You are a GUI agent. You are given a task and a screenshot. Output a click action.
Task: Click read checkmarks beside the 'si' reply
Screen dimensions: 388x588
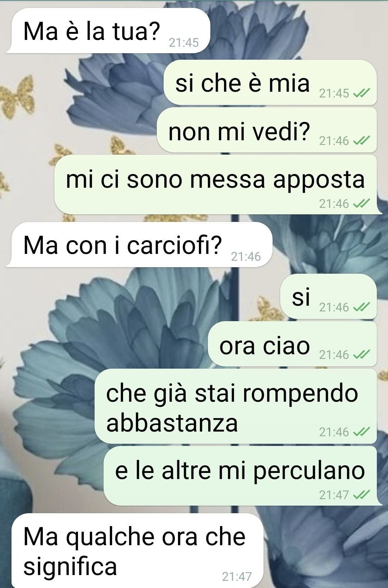361,307
